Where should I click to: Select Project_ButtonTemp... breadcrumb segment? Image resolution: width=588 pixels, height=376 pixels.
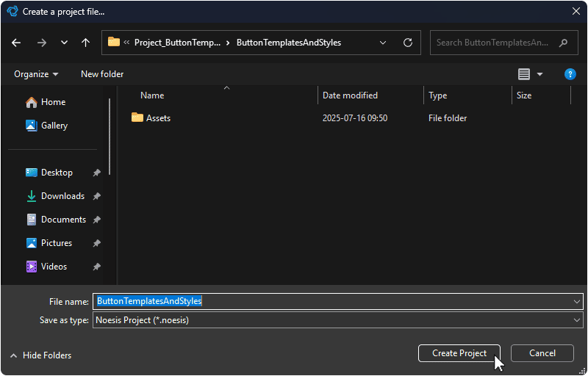click(177, 43)
